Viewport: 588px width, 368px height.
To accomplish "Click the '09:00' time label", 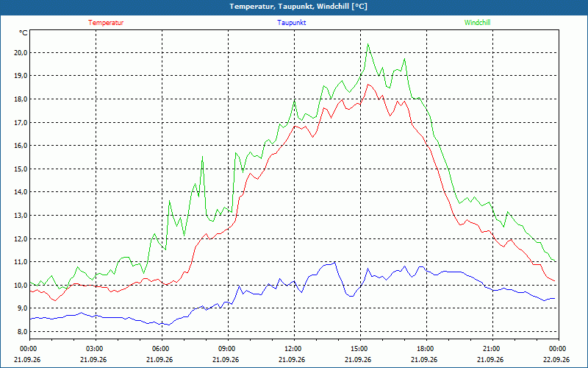I will pyautogui.click(x=228, y=349).
